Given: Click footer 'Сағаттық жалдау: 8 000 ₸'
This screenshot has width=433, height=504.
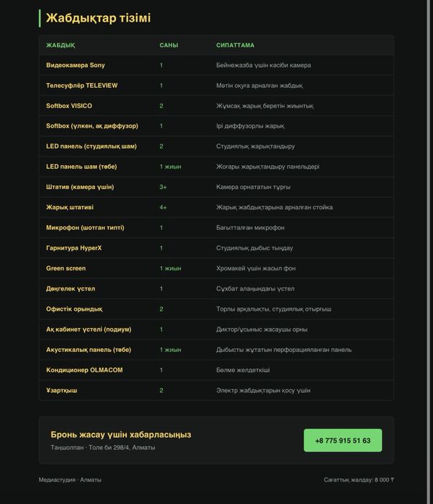Looking at the screenshot, I should [359, 479].
